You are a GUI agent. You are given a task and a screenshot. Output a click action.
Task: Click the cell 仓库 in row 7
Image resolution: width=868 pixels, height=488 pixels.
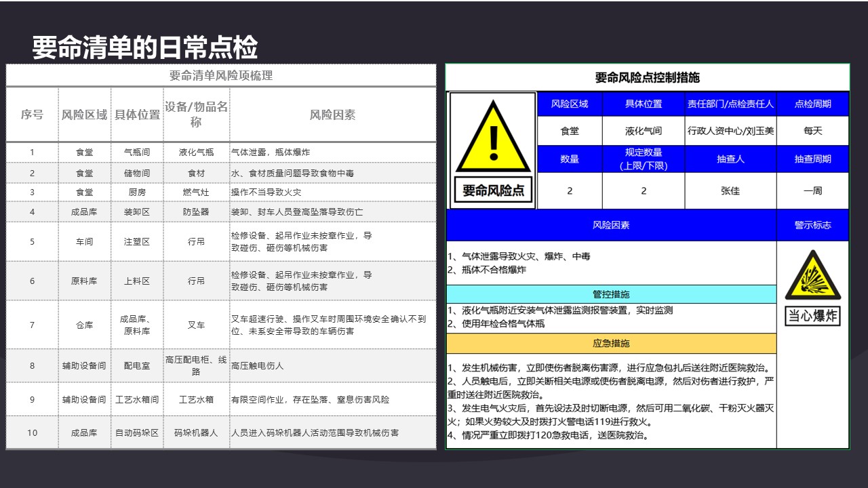pyautogui.click(x=85, y=325)
